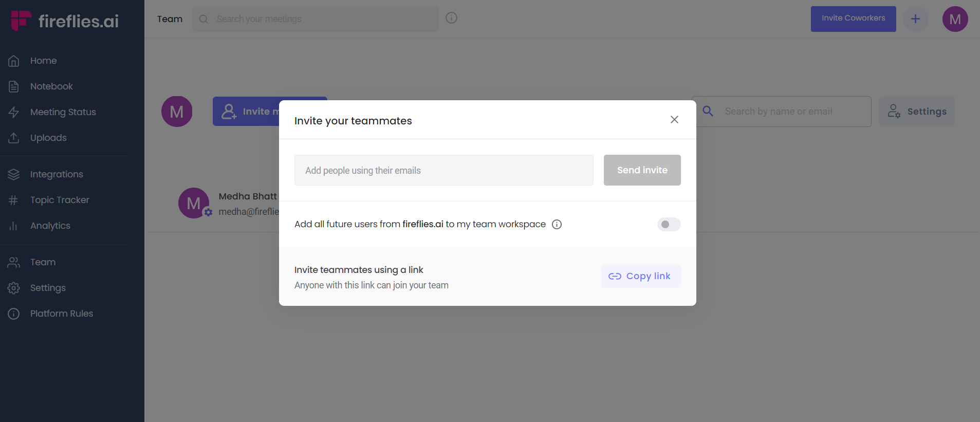Select Team from the sidebar menu
The image size is (980, 422).
pos(42,262)
